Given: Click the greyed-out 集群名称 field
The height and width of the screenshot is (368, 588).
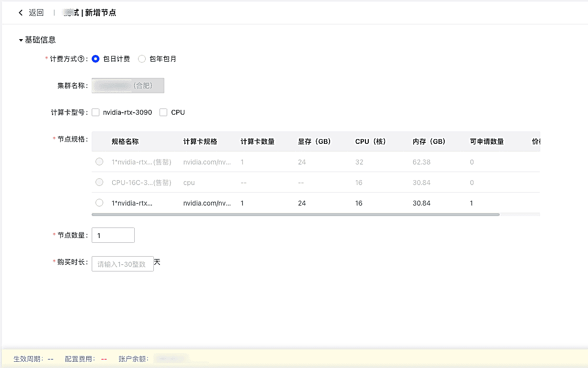Looking at the screenshot, I should pyautogui.click(x=128, y=86).
